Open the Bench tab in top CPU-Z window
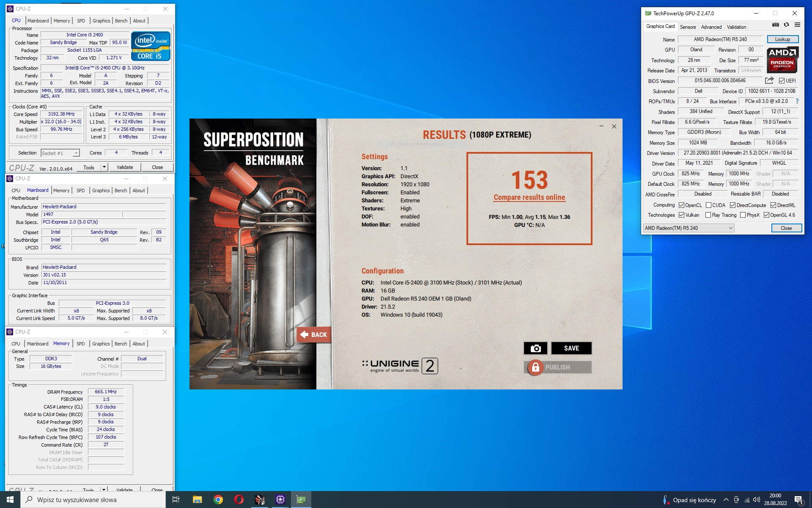This screenshot has width=812, height=508. pyautogui.click(x=121, y=21)
